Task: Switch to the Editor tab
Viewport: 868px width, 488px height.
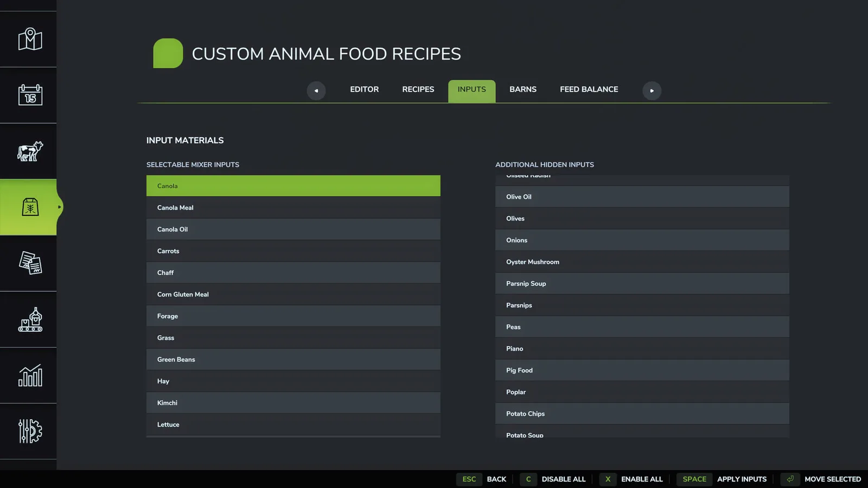Action: [x=364, y=89]
